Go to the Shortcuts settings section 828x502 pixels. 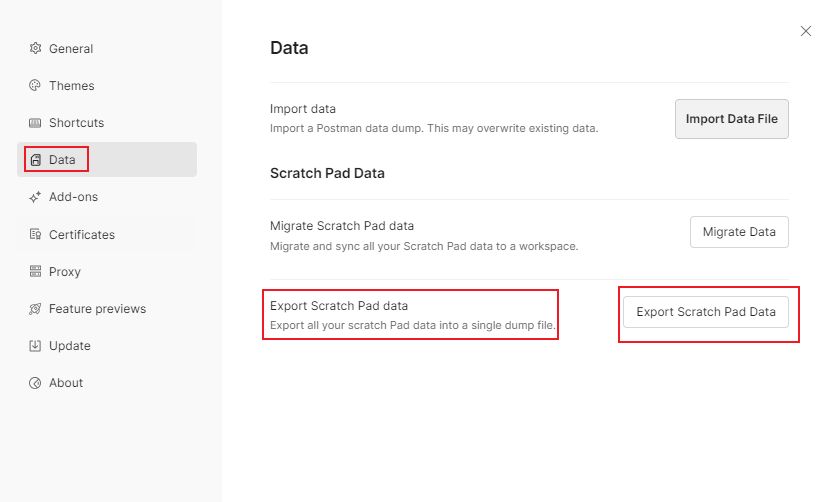[x=76, y=123]
